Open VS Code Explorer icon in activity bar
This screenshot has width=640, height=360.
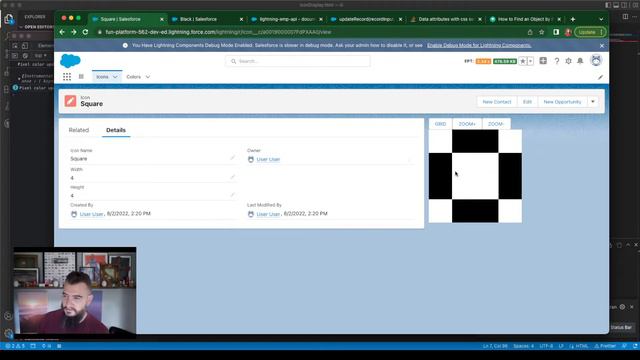9,18
